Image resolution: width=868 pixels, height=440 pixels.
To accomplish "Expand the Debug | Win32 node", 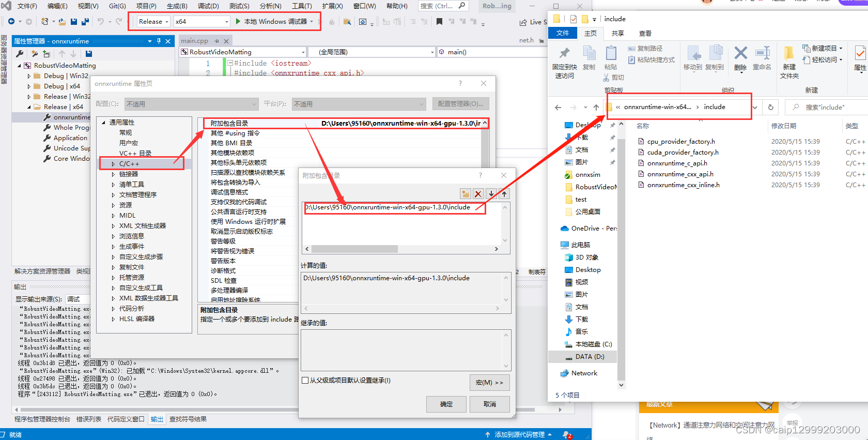I will [x=29, y=76].
